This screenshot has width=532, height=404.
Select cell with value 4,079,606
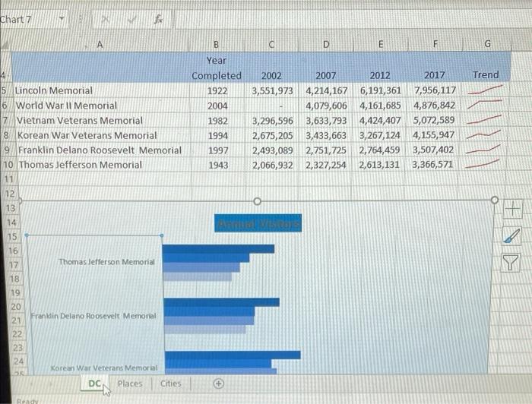pyautogui.click(x=326, y=106)
